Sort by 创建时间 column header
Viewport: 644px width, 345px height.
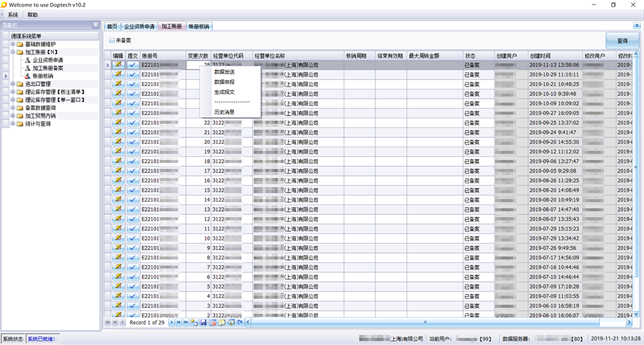[541, 56]
